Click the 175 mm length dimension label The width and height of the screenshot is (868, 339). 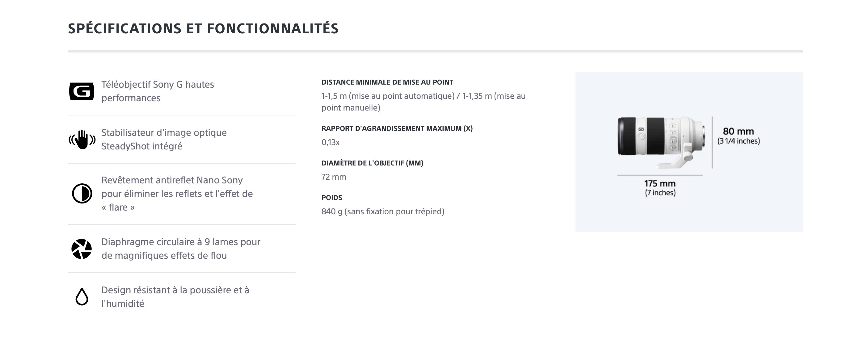click(x=660, y=188)
